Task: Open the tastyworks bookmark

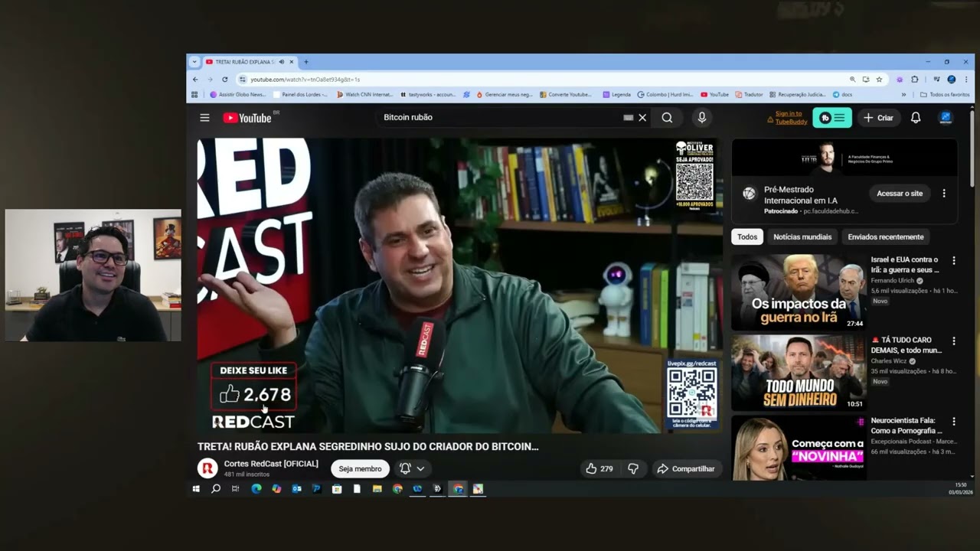Action: (x=428, y=94)
